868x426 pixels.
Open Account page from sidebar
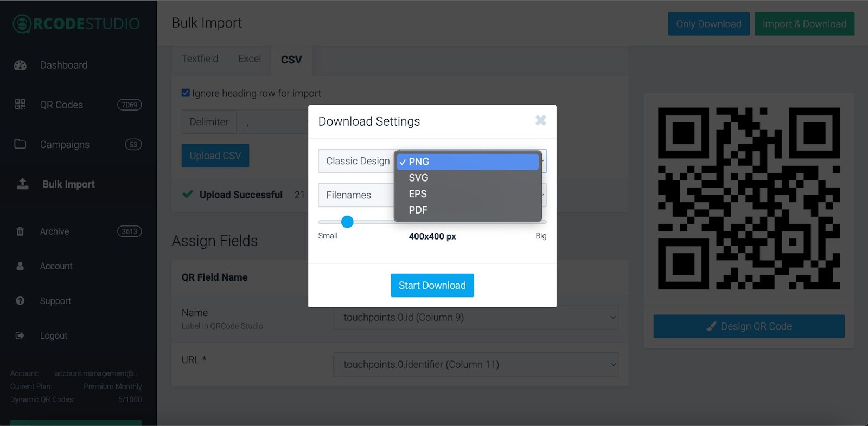[x=56, y=266]
